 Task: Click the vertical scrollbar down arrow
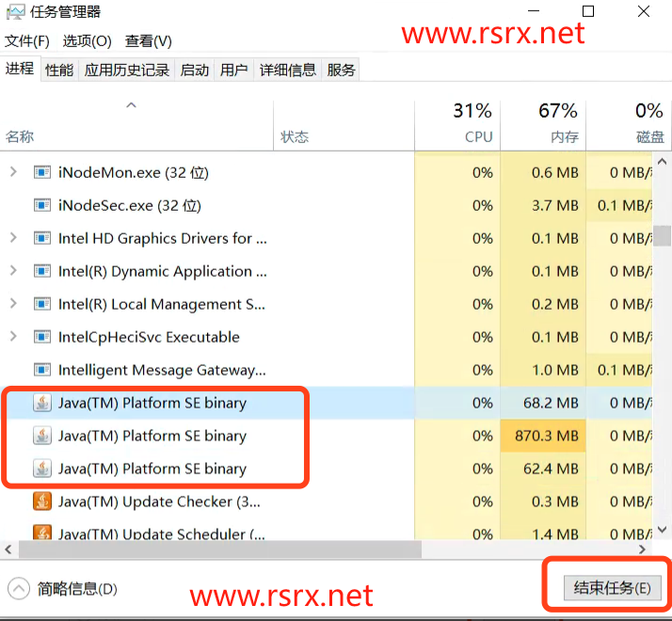663,530
